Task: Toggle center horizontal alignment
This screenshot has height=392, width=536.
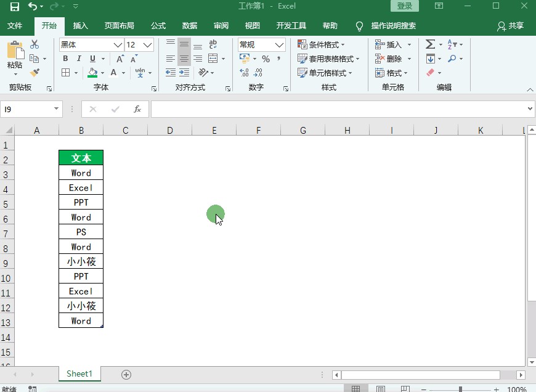Action: [184, 59]
